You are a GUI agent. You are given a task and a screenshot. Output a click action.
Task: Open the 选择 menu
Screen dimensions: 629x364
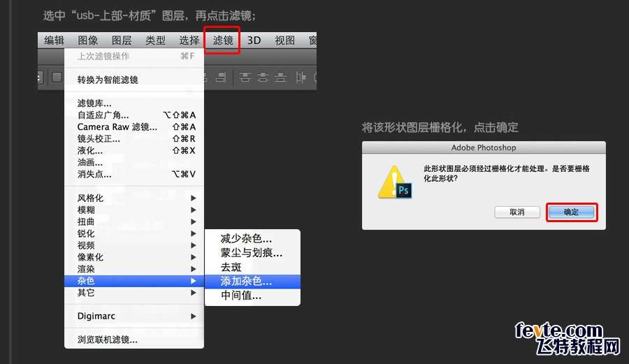(189, 40)
